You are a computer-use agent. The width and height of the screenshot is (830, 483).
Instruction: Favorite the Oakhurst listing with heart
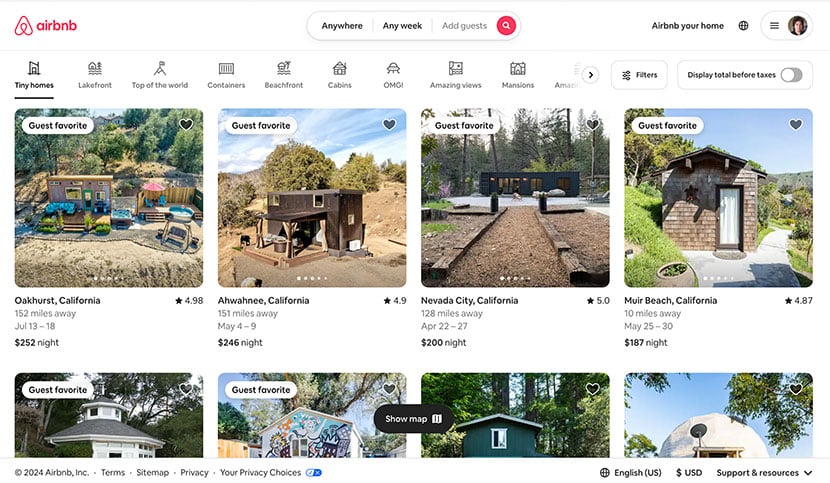pos(186,125)
